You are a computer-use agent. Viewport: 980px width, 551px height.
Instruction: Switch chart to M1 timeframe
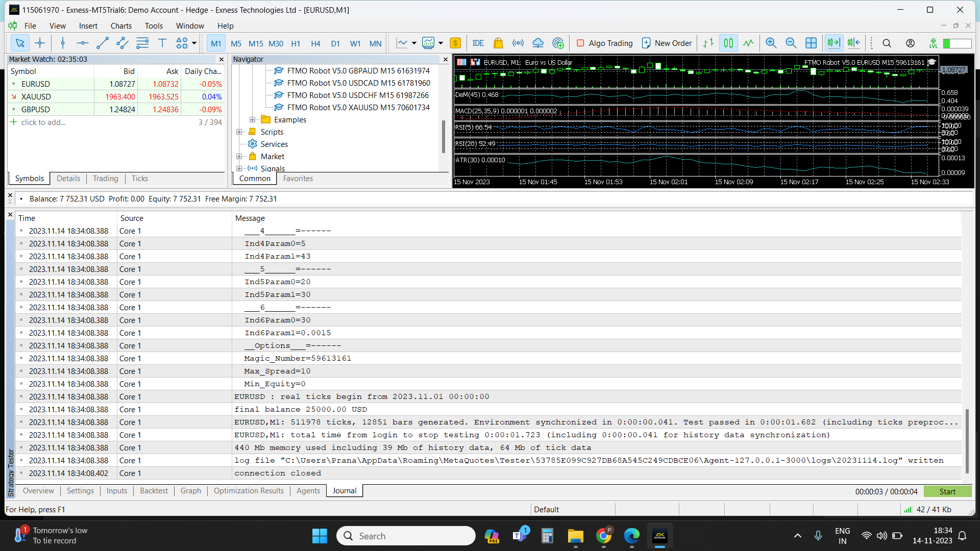point(216,43)
